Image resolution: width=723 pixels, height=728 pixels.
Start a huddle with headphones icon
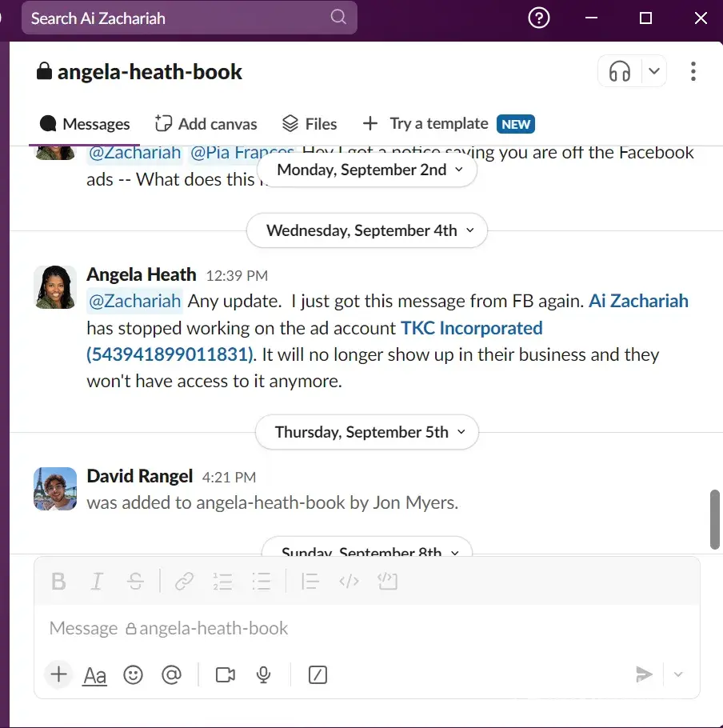(x=620, y=72)
